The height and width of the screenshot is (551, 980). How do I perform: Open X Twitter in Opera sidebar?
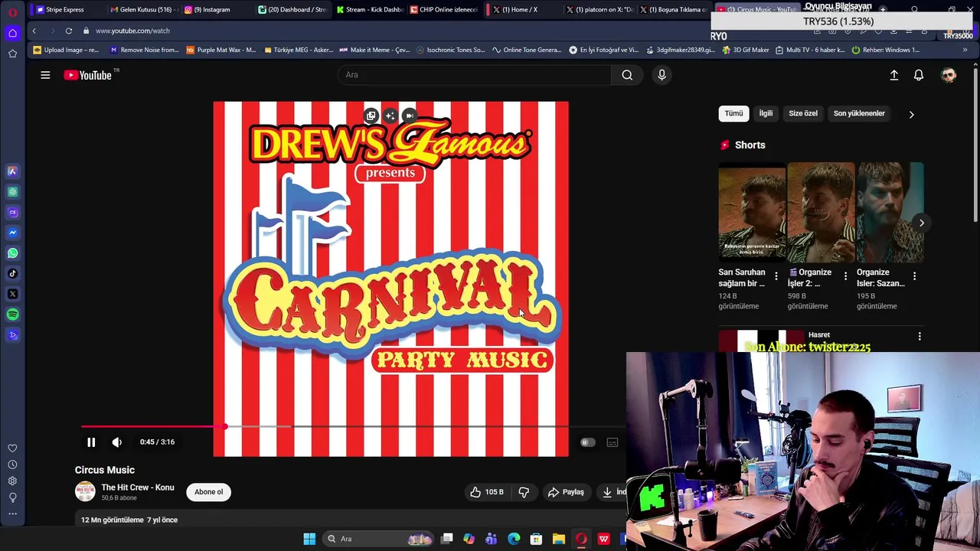(12, 294)
